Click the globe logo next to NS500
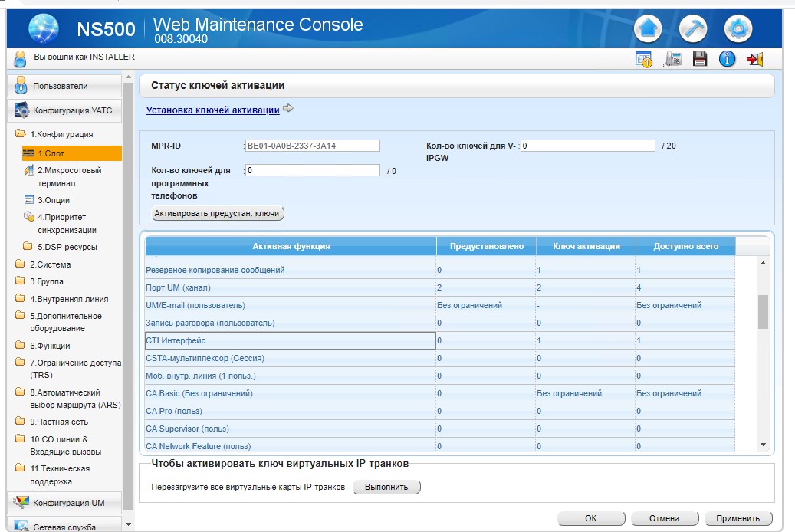This screenshot has height=532, width=795. click(44, 28)
